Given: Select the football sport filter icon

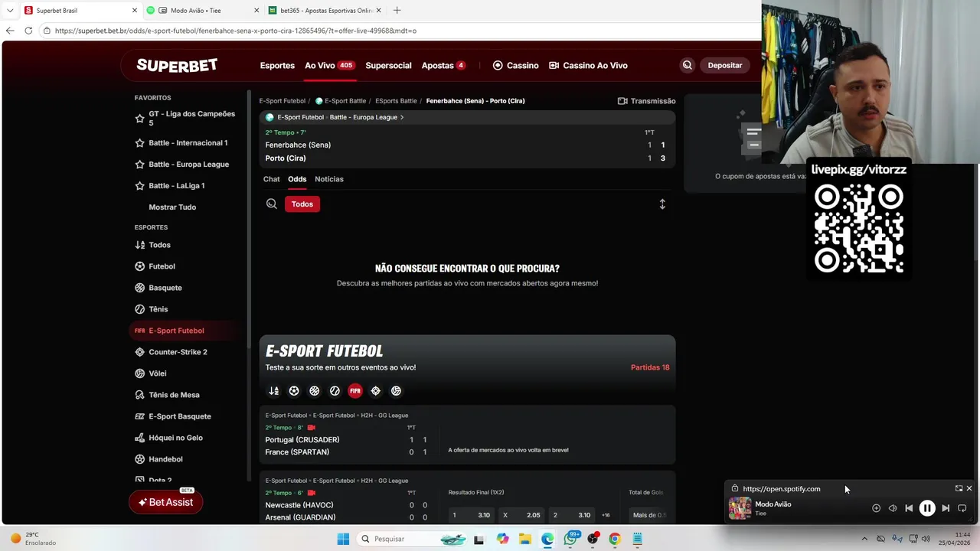Looking at the screenshot, I should (x=294, y=391).
